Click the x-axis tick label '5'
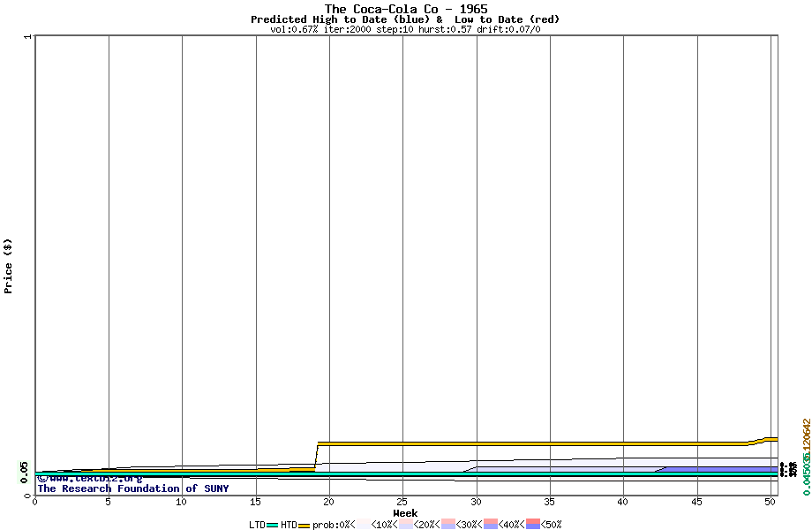Image resolution: width=812 pixels, height=530 pixels. pyautogui.click(x=108, y=502)
